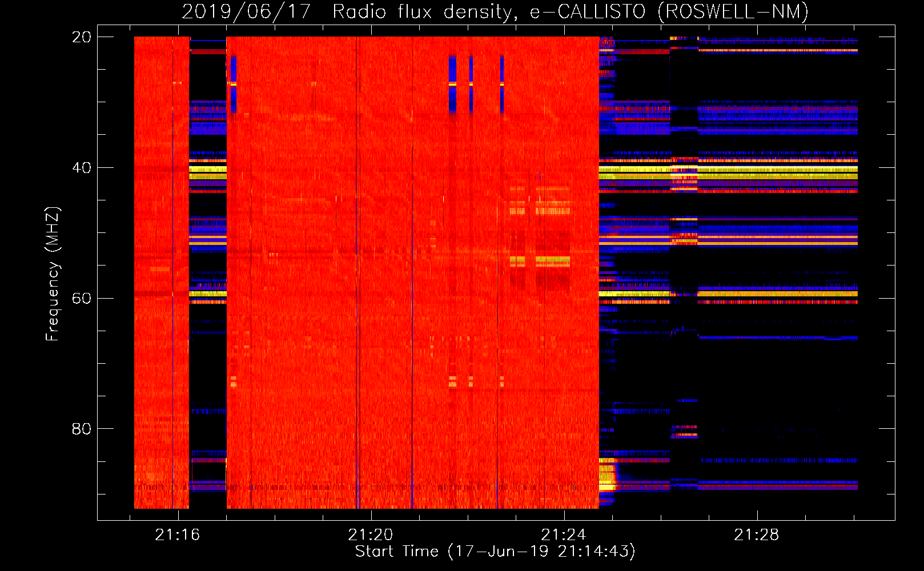Image resolution: width=924 pixels, height=571 pixels.
Task: Click the frequency tick label "60"
Action: coord(82,299)
